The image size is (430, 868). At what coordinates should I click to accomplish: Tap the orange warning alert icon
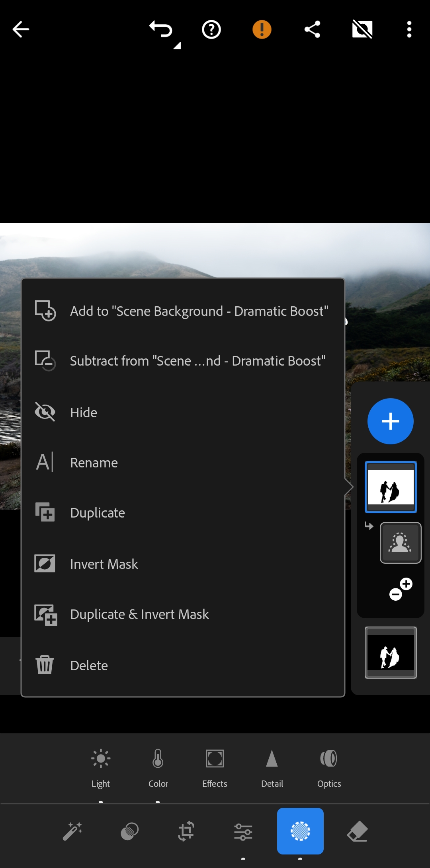262,29
